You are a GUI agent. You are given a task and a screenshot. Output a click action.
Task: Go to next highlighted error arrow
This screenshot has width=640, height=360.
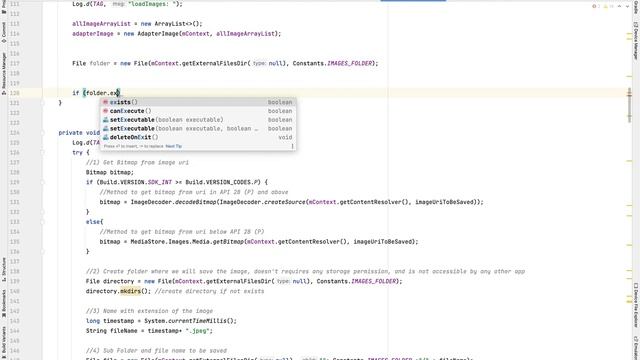(627, 6)
